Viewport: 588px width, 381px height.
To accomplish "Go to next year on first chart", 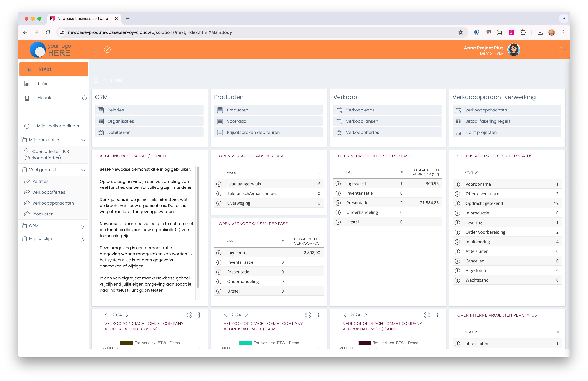I will click(x=128, y=315).
